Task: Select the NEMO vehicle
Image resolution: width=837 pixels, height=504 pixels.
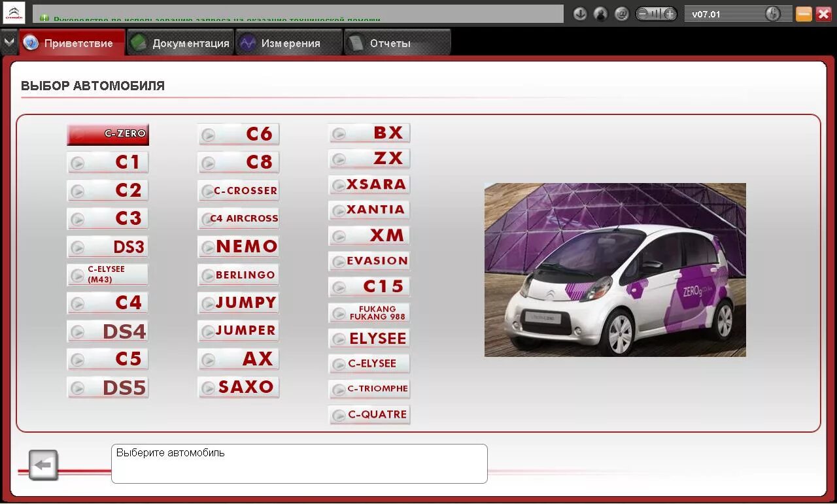Action: (x=239, y=246)
